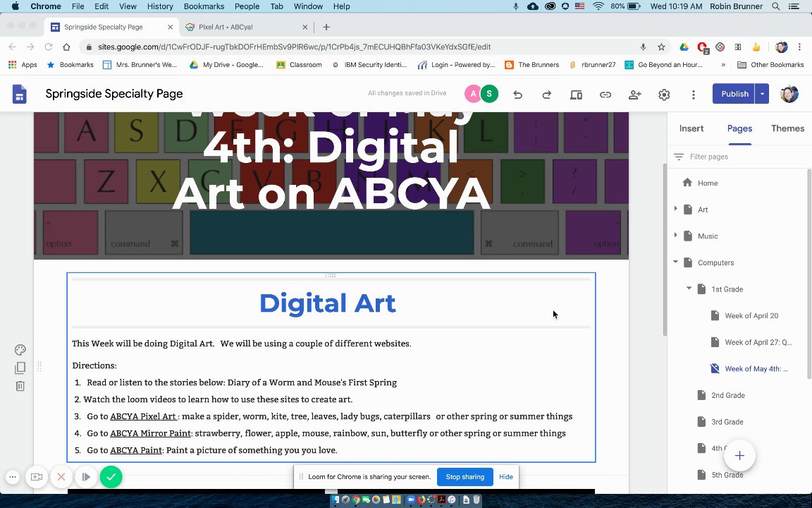
Task: Click the section move handle dots
Action: click(39, 366)
